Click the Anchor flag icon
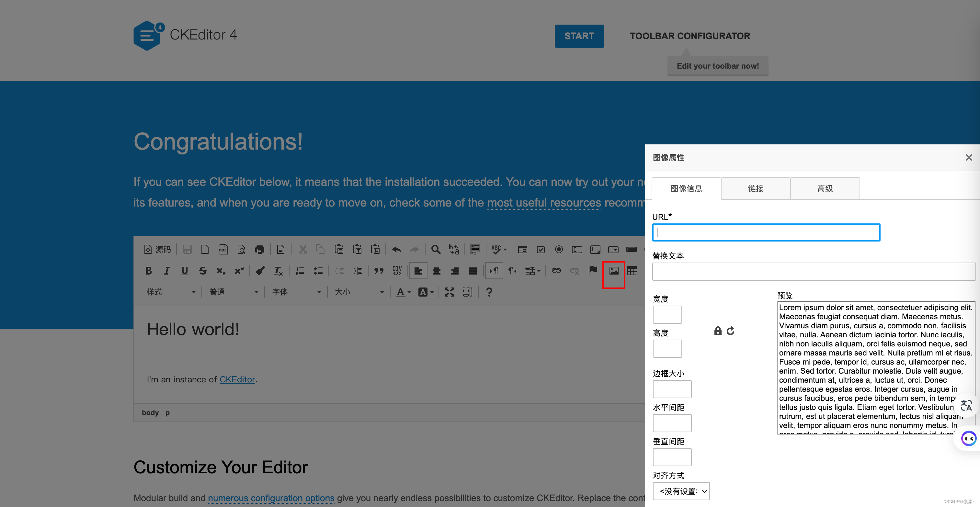Image resolution: width=980 pixels, height=507 pixels. [x=593, y=270]
